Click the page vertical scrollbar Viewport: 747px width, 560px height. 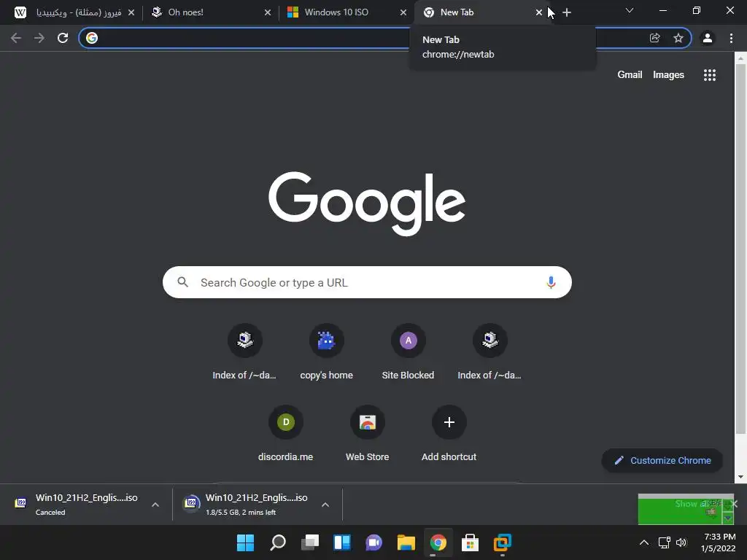[x=740, y=249]
